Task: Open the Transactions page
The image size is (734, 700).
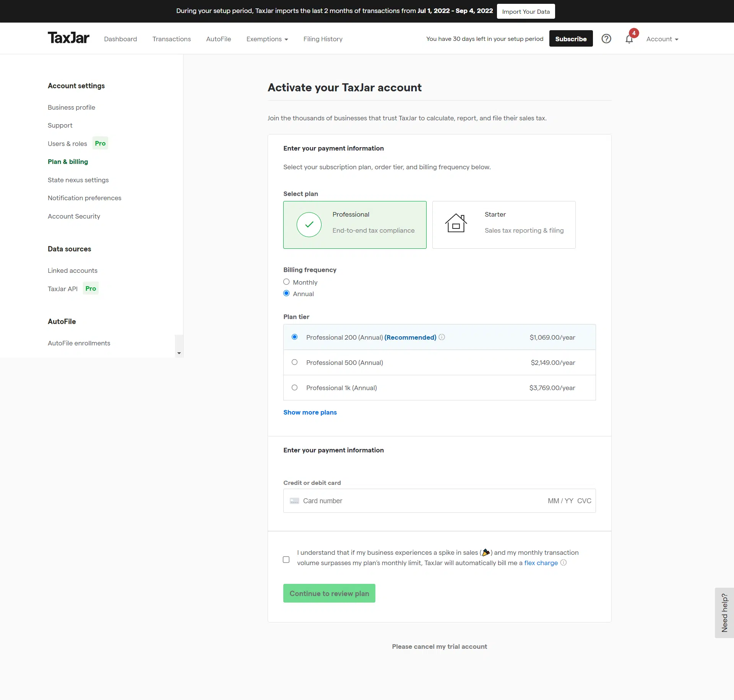Action: (172, 39)
